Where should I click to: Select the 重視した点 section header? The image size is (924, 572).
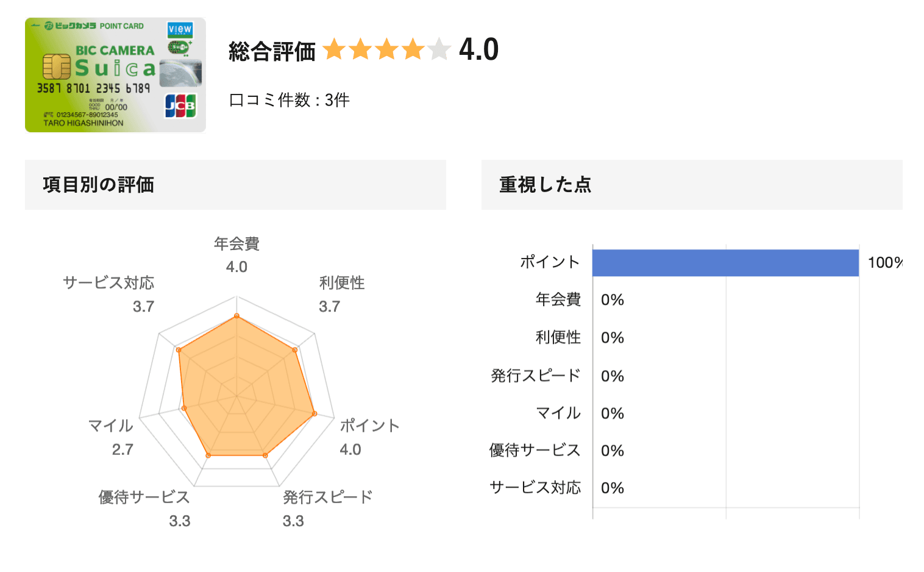tap(692, 185)
